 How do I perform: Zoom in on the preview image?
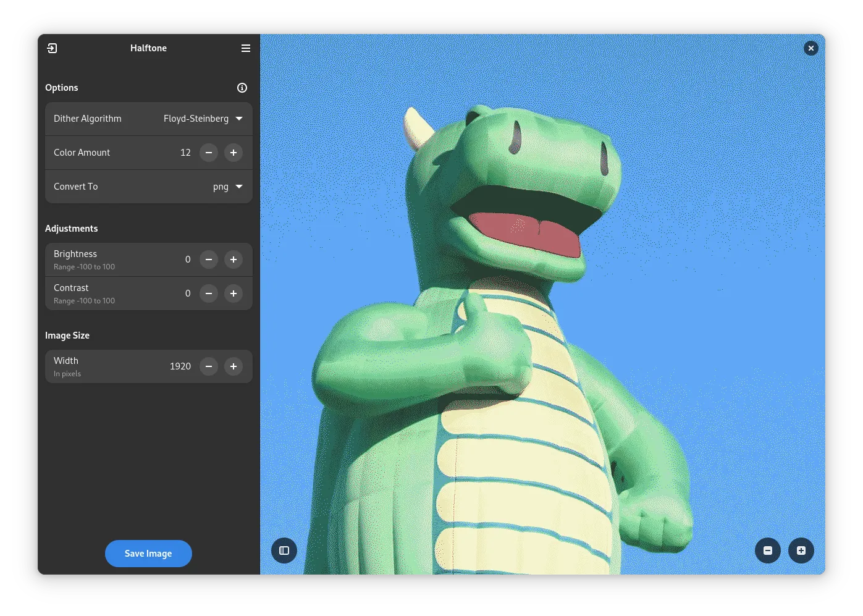[801, 551]
